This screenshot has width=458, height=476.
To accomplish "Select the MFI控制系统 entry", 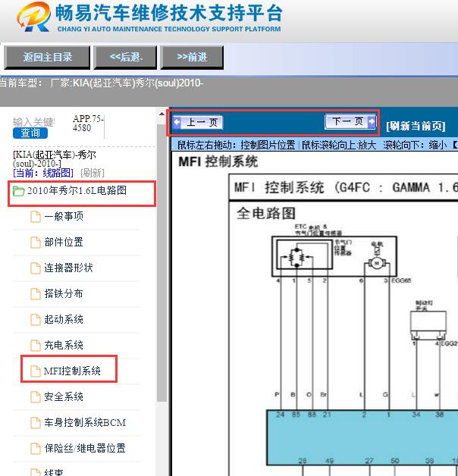I will (x=72, y=371).
